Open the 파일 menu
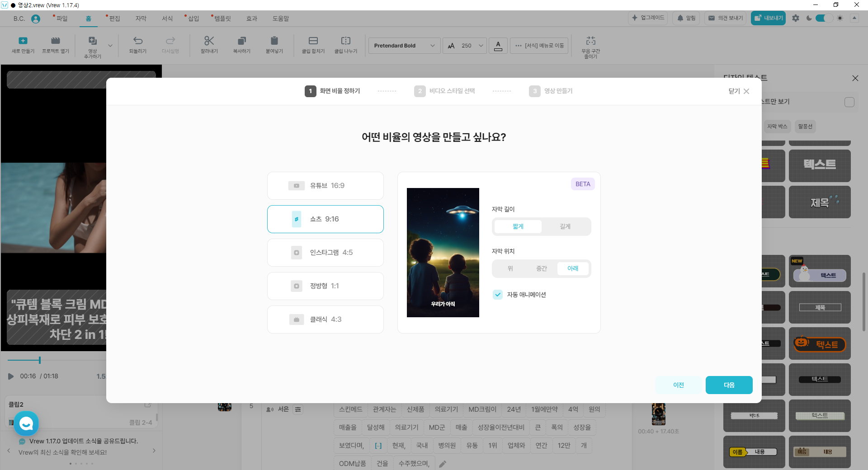868x470 pixels. 61,19
